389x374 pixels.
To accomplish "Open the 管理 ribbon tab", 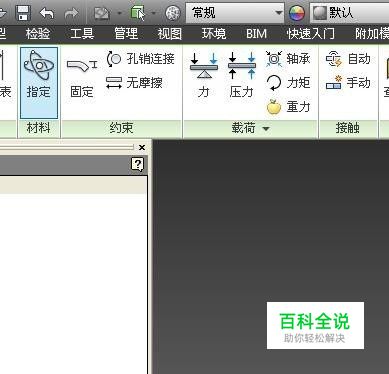I will pyautogui.click(x=126, y=34).
